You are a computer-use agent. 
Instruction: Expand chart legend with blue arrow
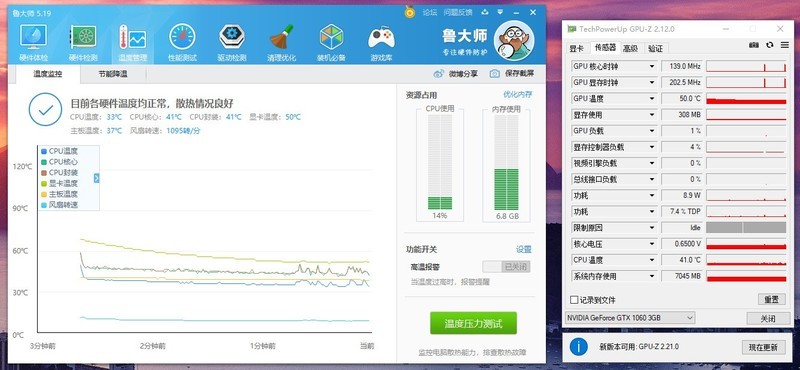[x=96, y=178]
